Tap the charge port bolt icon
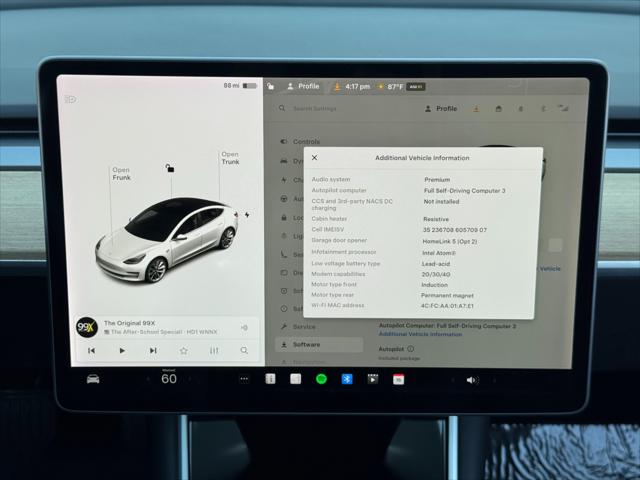 click(x=247, y=215)
